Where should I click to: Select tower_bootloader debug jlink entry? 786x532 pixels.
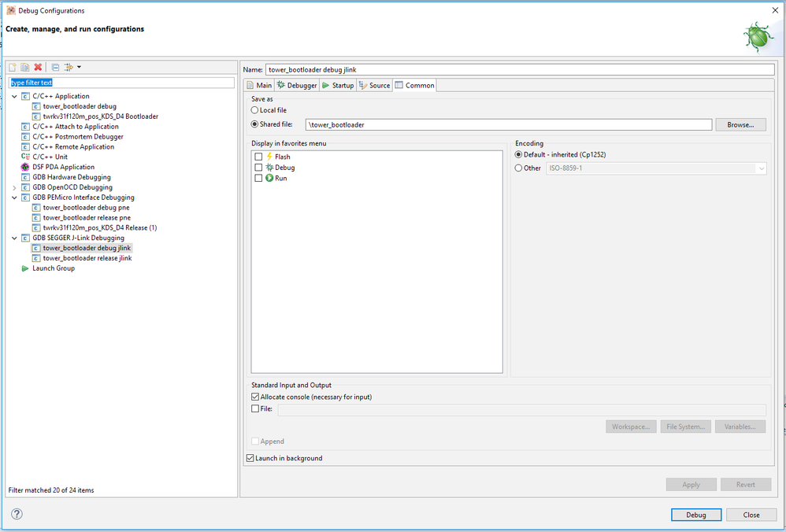(87, 248)
